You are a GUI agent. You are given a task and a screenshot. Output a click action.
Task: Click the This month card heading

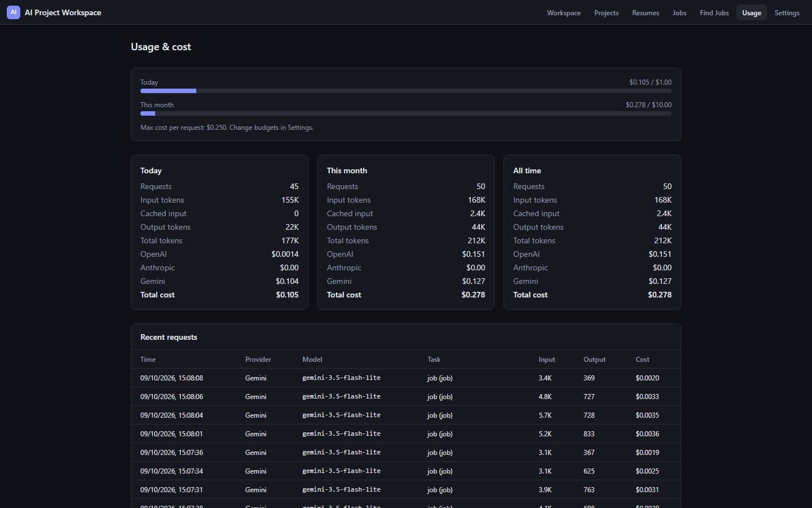coord(347,170)
